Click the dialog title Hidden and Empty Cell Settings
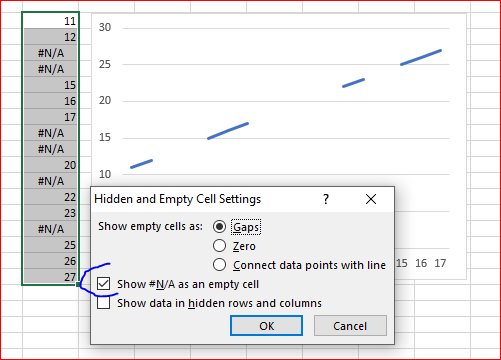Image resolution: width=501 pixels, height=360 pixels. click(x=178, y=199)
